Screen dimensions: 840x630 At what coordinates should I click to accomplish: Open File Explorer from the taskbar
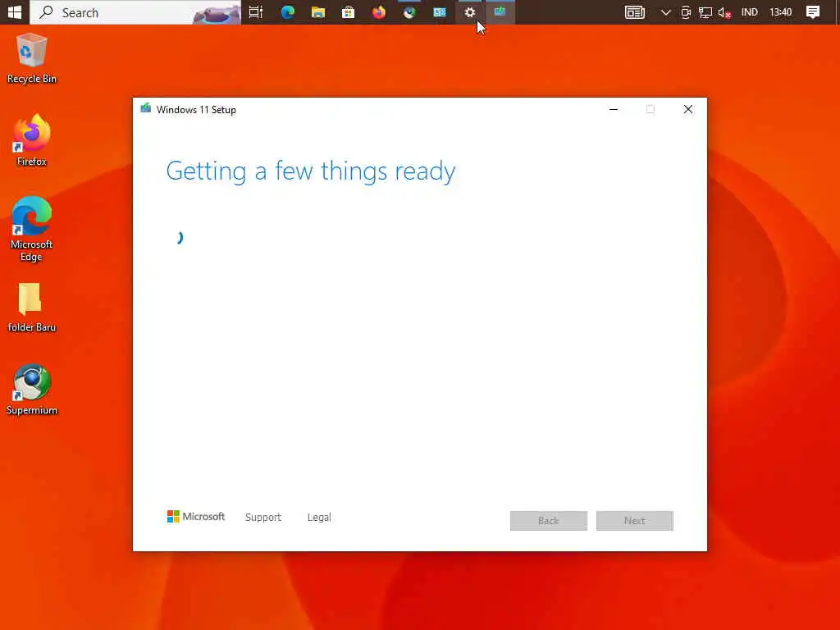coord(318,11)
